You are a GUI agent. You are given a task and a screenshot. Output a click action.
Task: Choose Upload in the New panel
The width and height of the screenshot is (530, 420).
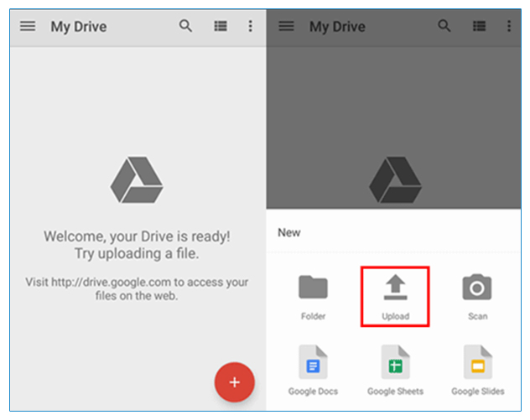tap(395, 297)
